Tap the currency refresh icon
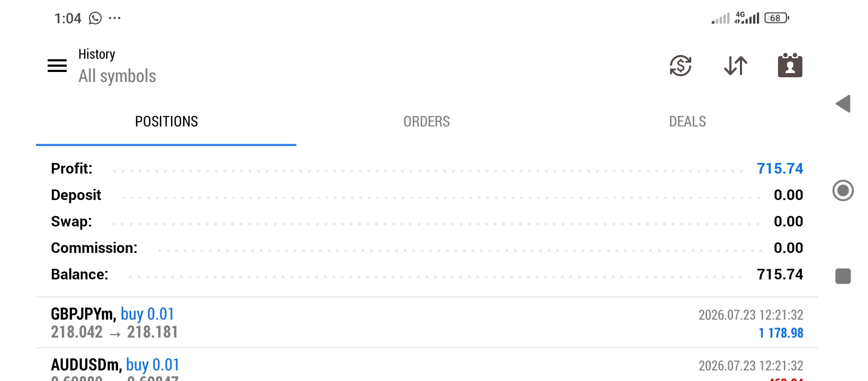Viewport: 868px width, 381px height. tap(681, 66)
